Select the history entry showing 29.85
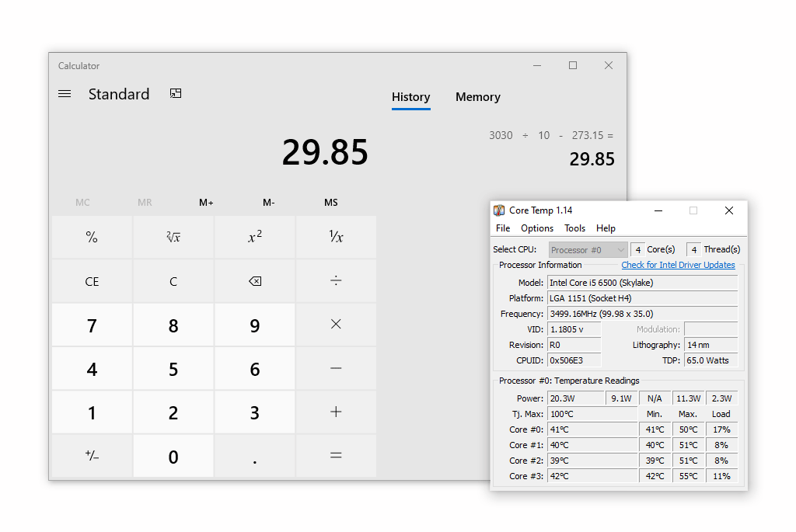This screenshot has width=796, height=532. (x=551, y=148)
